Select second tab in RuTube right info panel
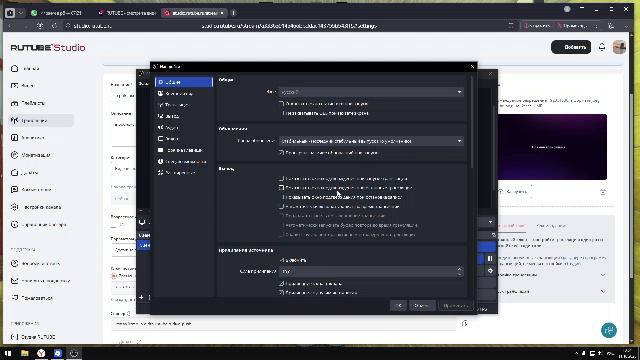 pyautogui.click(x=551, y=226)
